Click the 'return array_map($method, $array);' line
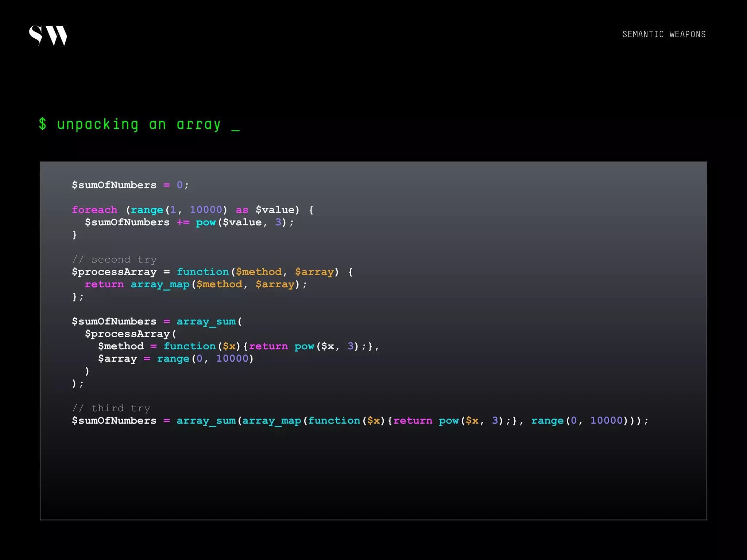This screenshot has height=560, width=747. 196,284
